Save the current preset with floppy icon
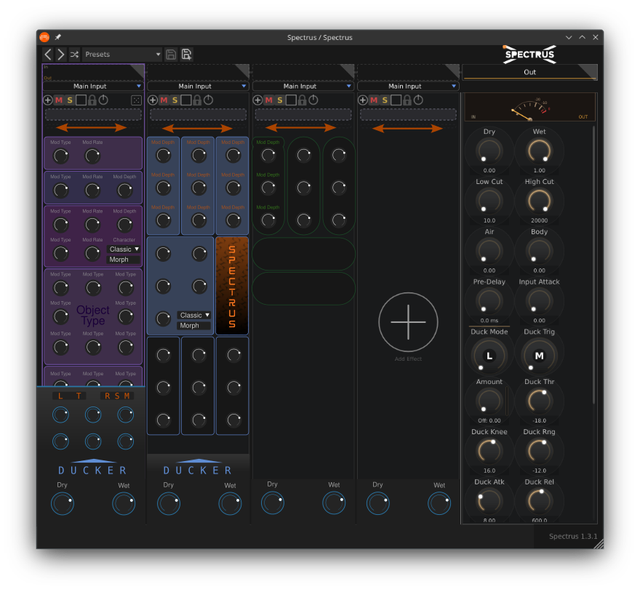This screenshot has height=592, width=640. pyautogui.click(x=171, y=54)
